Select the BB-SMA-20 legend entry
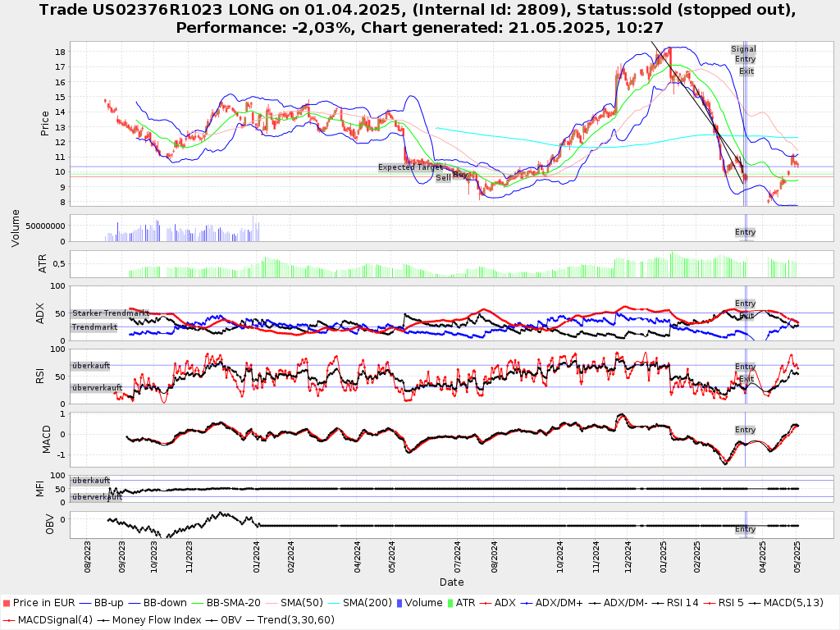The height and width of the screenshot is (630, 840). [x=234, y=603]
